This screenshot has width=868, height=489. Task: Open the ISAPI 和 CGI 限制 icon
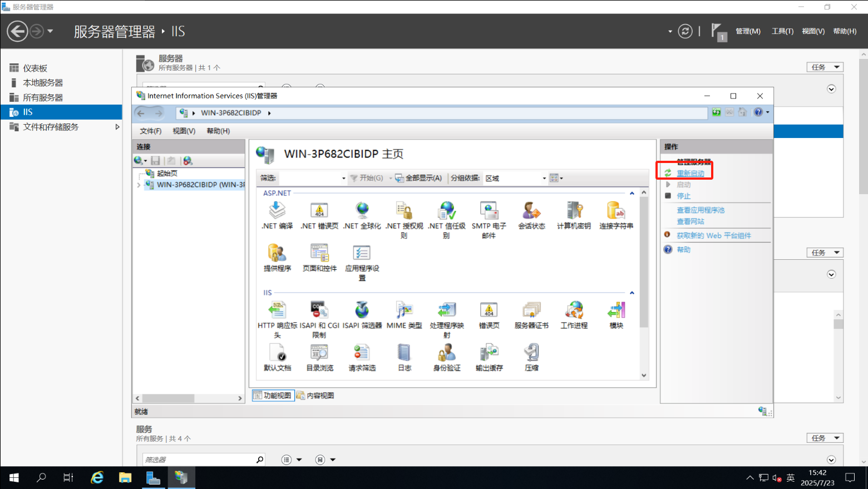point(319,310)
